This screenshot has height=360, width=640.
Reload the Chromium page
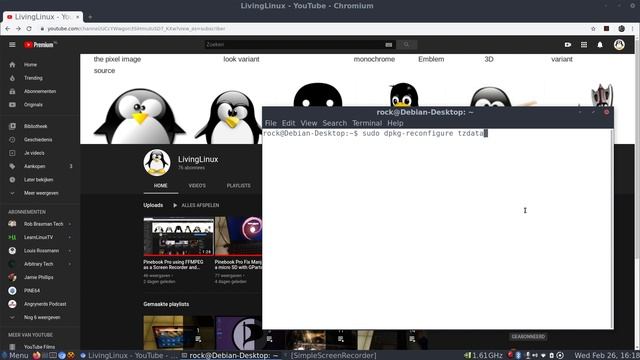(29, 29)
